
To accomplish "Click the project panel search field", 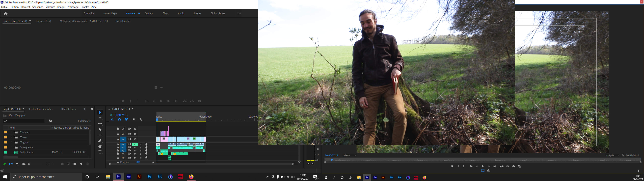I will pyautogui.click(x=24, y=121).
